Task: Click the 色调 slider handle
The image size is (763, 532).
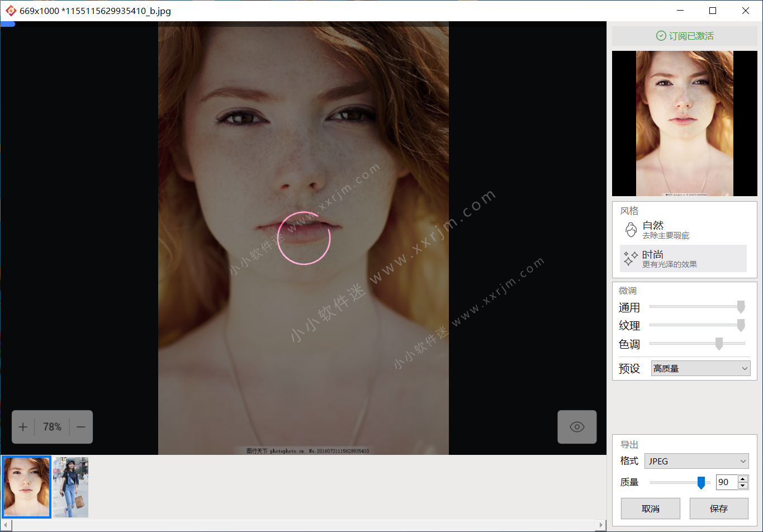Action: (x=719, y=344)
